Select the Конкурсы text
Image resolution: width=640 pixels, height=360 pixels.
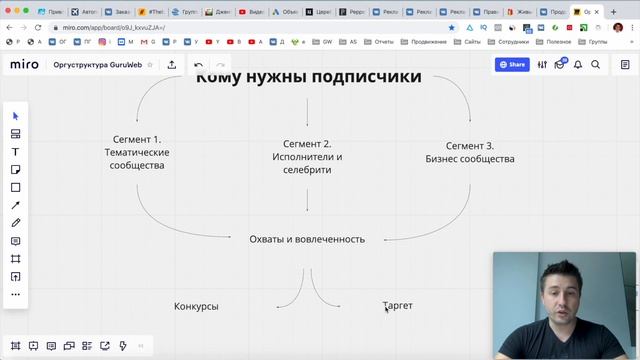coord(196,306)
